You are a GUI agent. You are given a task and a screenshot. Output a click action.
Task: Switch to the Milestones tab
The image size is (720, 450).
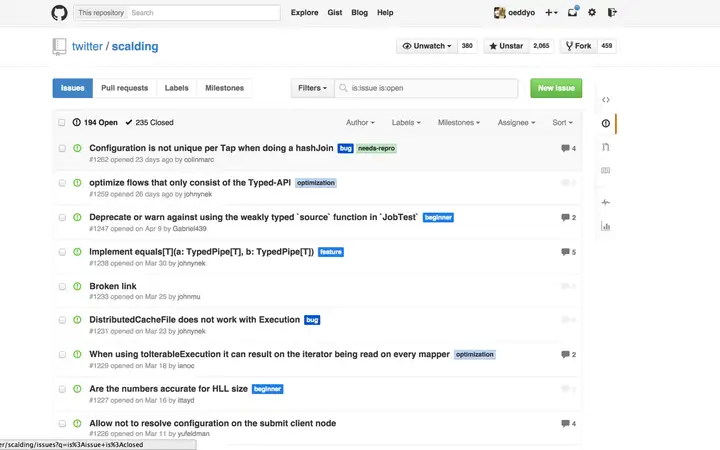point(225,88)
